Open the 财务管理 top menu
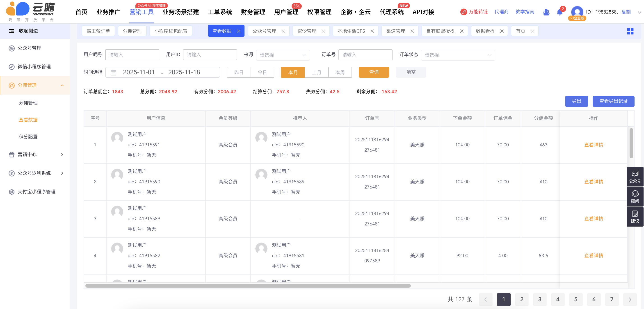Image resolution: width=644 pixels, height=309 pixels. point(253,12)
